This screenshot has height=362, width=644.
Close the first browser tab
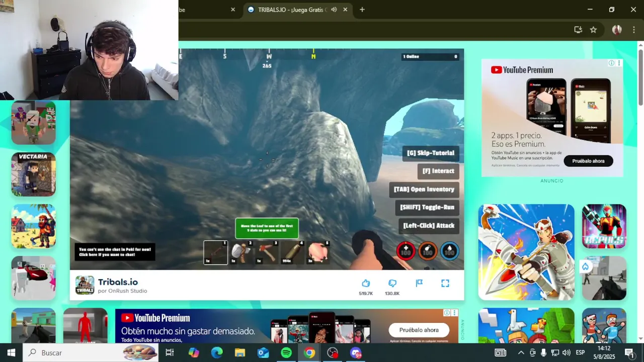tap(233, 10)
